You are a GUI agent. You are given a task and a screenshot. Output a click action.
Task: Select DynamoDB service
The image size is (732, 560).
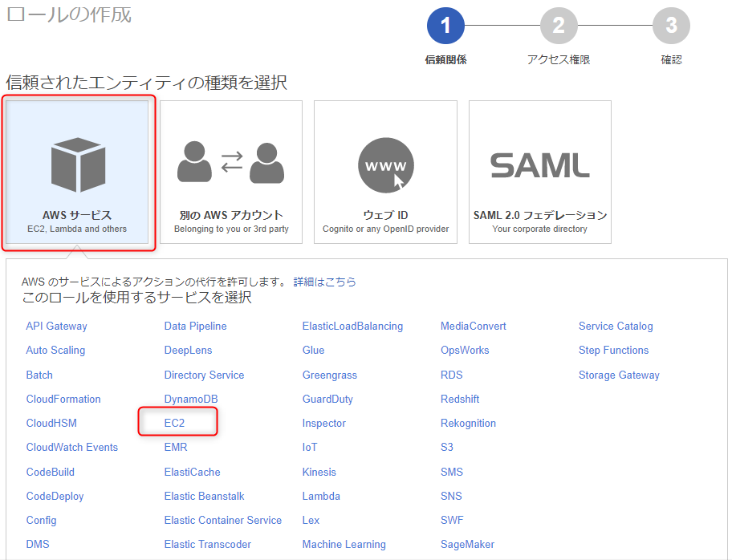[x=191, y=399]
